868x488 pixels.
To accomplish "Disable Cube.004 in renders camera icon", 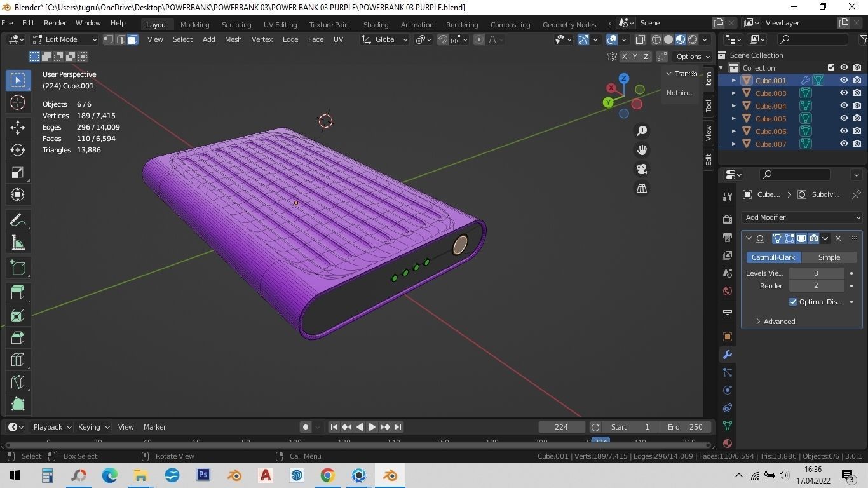I will tap(857, 105).
